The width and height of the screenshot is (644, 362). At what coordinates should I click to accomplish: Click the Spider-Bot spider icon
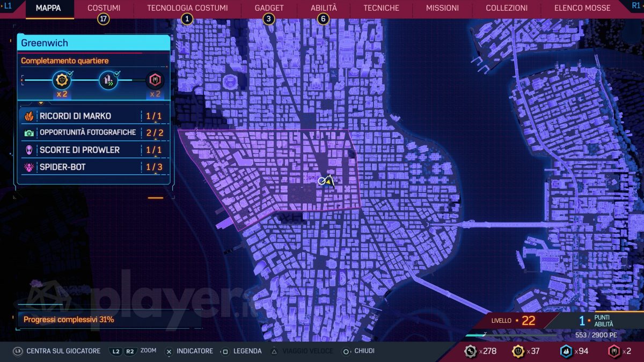tap(29, 167)
